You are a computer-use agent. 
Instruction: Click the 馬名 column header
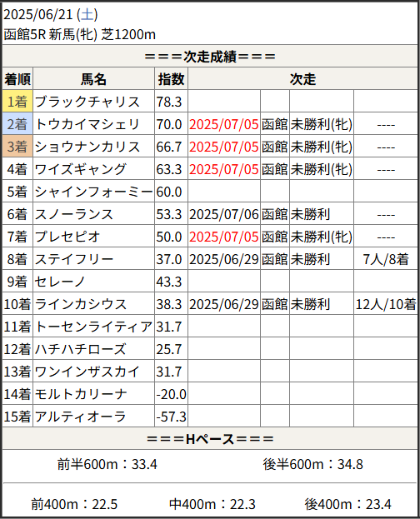93,79
